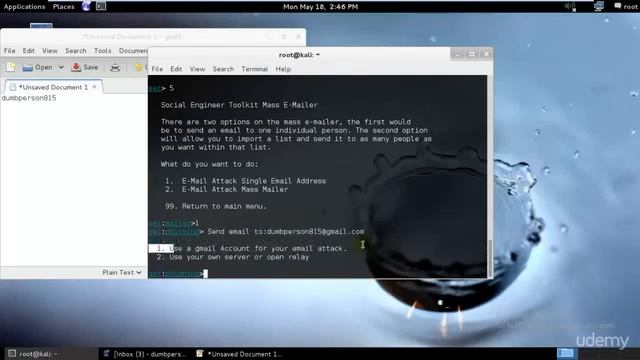640x360 pixels.
Task: Open terminal View menu
Action: [x=197, y=69]
